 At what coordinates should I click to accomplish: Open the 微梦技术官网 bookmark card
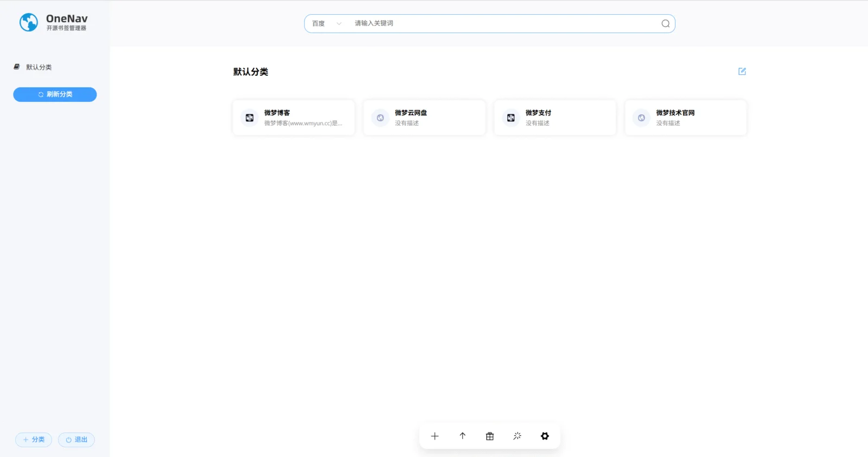click(x=686, y=117)
